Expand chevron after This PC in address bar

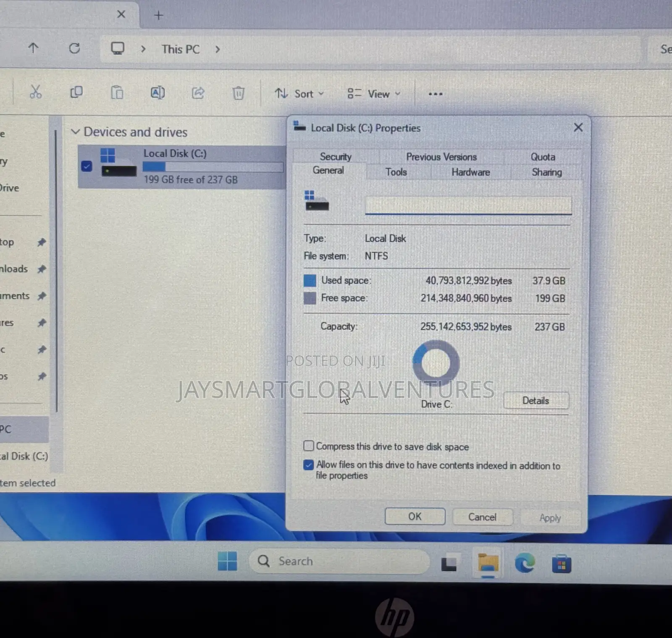click(218, 49)
